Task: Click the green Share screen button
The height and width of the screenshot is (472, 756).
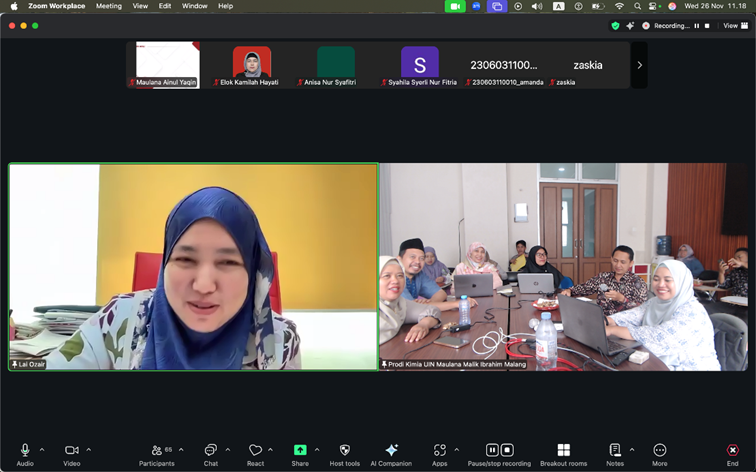Action: [x=300, y=450]
